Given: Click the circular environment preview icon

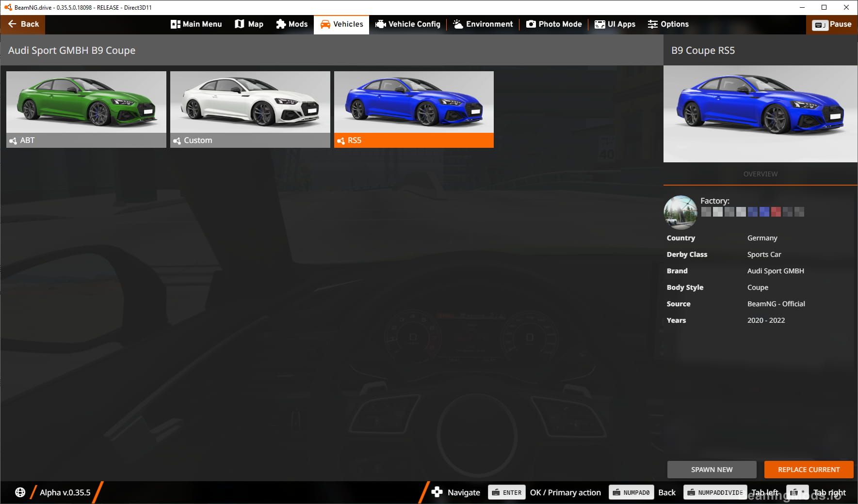Looking at the screenshot, I should click(680, 212).
